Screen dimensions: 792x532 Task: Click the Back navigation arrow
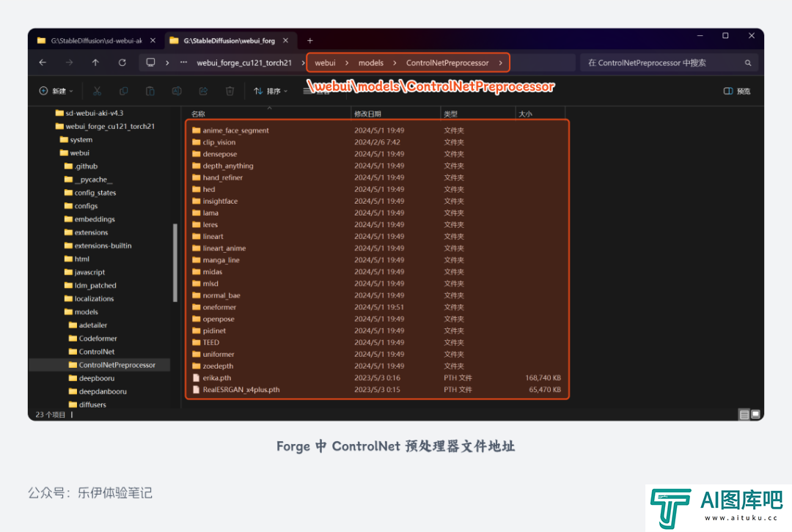[43, 62]
